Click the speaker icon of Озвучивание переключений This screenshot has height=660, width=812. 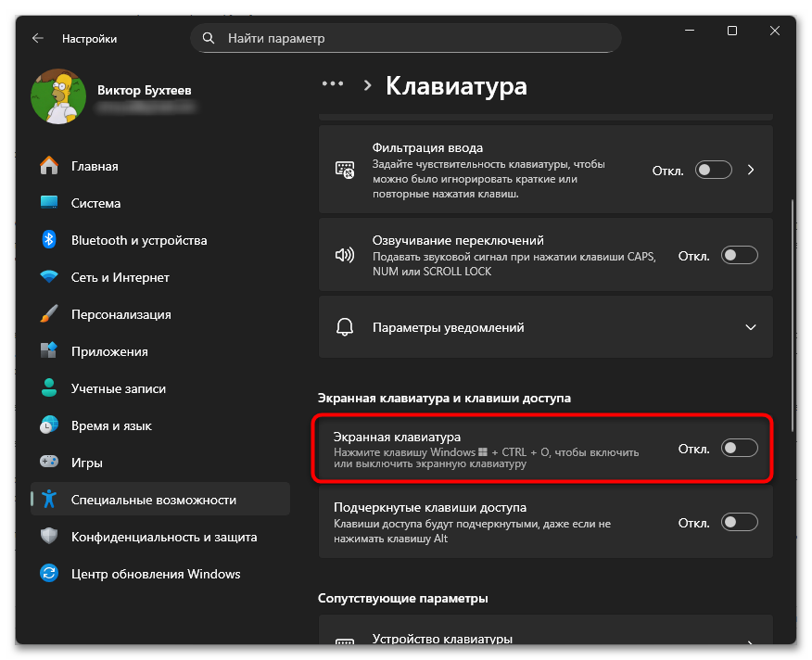345,256
